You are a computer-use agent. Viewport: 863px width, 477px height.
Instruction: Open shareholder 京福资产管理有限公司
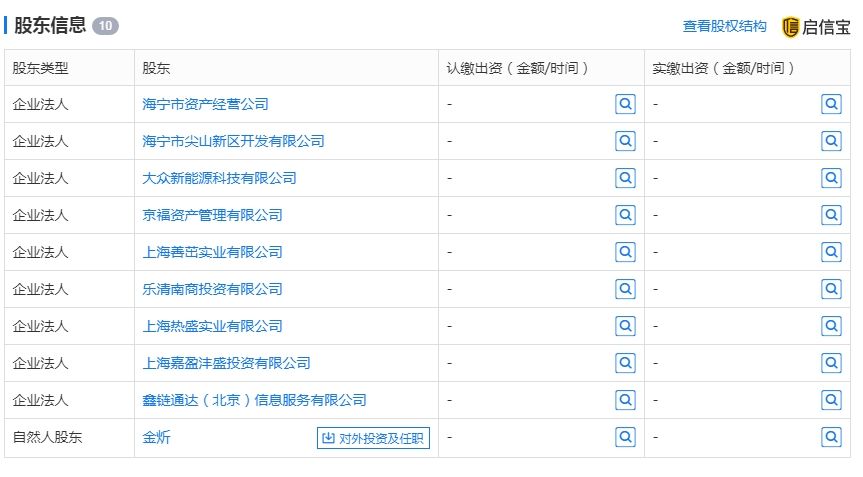point(212,215)
